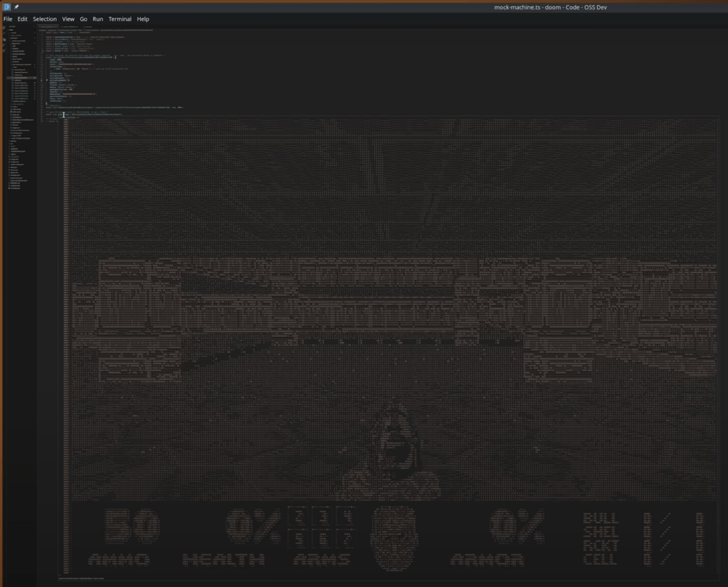Click the pin icon in the title bar
The image size is (728, 587).
click(x=17, y=7)
